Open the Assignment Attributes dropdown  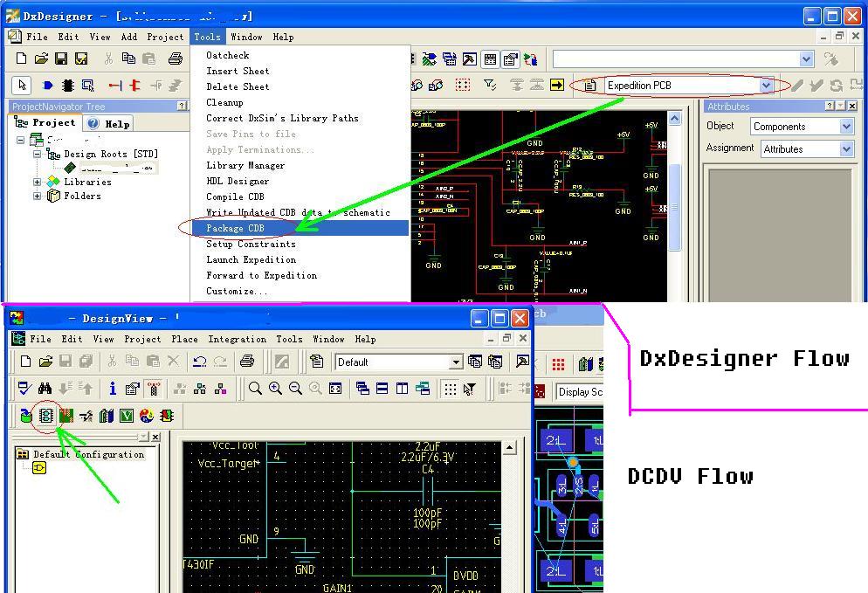[846, 149]
